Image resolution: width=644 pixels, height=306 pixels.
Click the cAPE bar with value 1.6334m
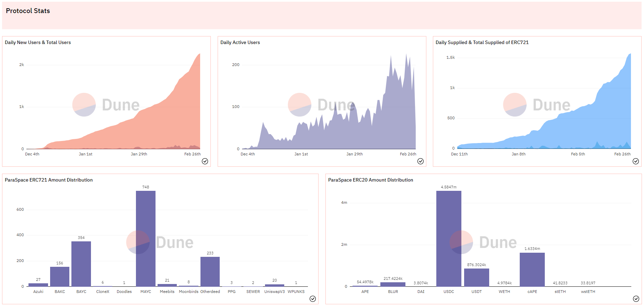(x=532, y=270)
